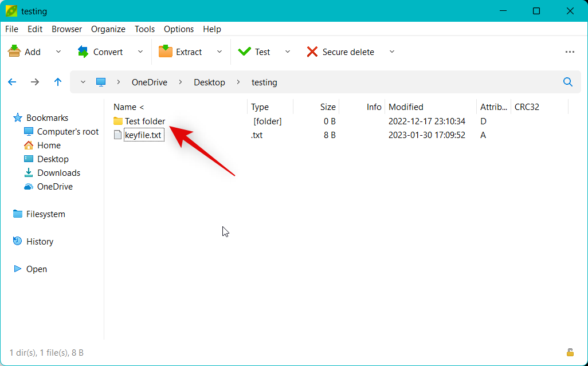Click the padlock icon in status bar

tap(570, 352)
